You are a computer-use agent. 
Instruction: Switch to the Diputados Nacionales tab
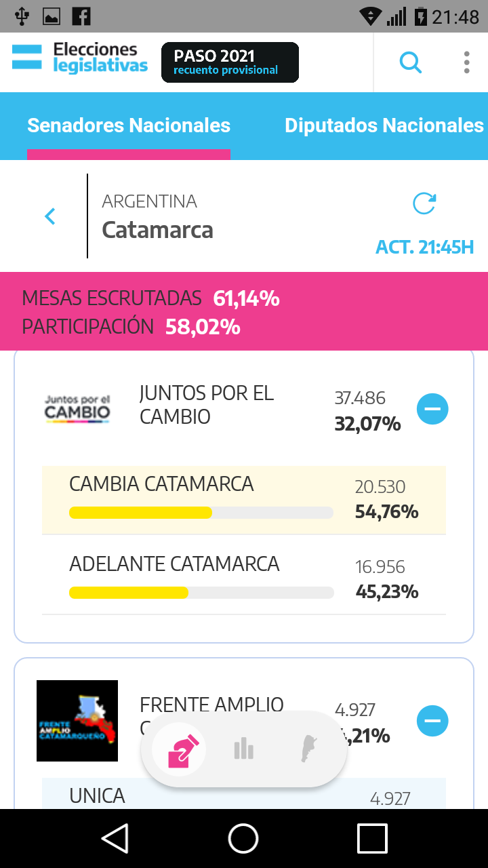click(384, 125)
